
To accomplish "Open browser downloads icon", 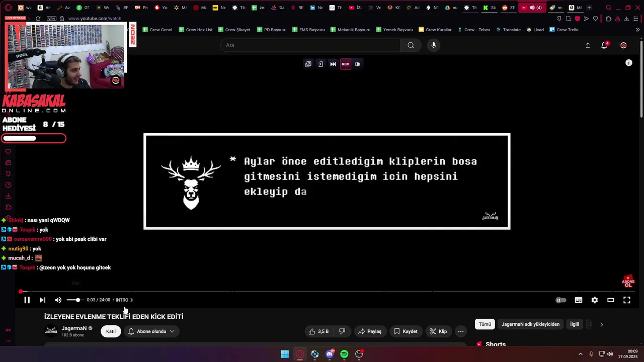I will [x=627, y=19].
